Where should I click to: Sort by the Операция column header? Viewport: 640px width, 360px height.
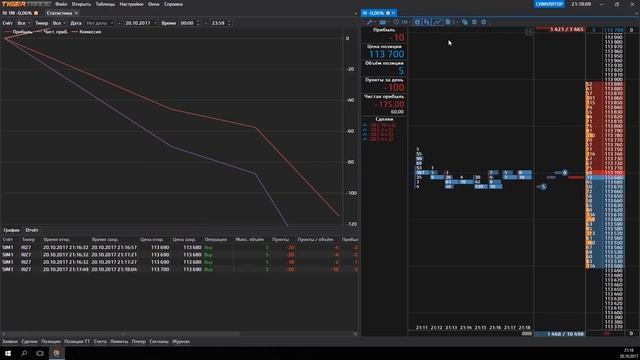[x=216, y=240]
